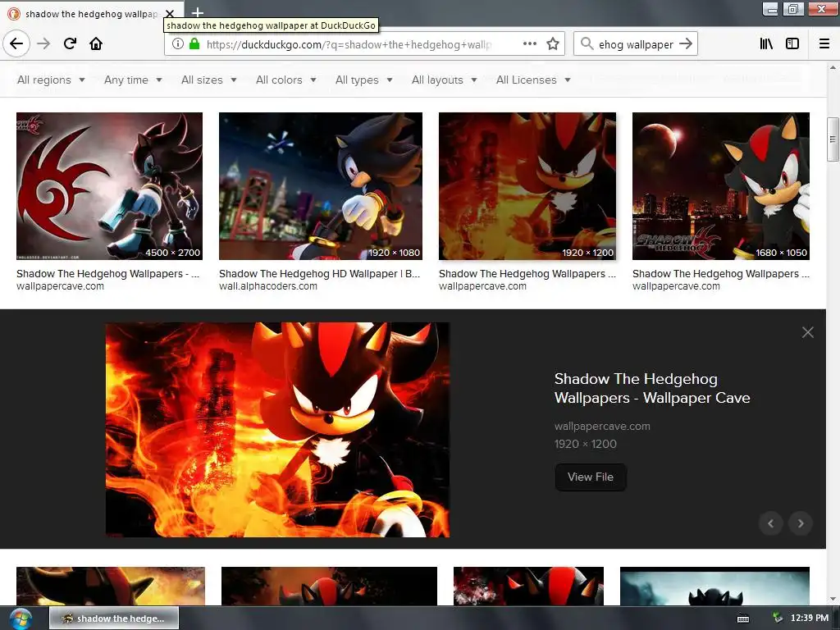Image resolution: width=840 pixels, height=630 pixels.
Task: Click the scrollbar up arrow
Action: pos(833,67)
